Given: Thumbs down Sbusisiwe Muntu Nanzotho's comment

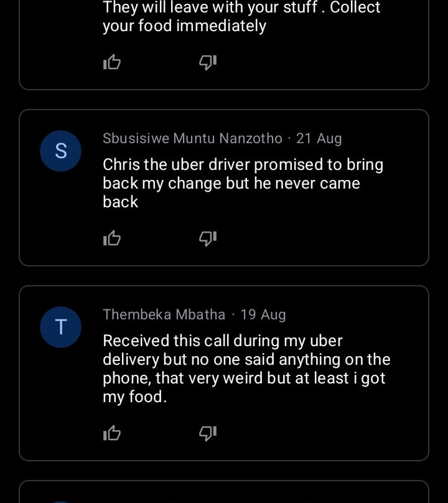Looking at the screenshot, I should click(x=207, y=238).
